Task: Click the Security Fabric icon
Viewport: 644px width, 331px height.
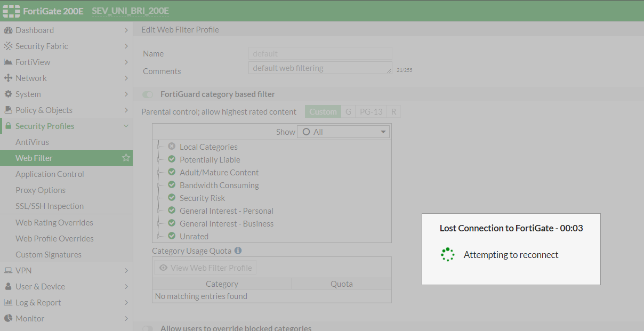Action: click(x=8, y=46)
